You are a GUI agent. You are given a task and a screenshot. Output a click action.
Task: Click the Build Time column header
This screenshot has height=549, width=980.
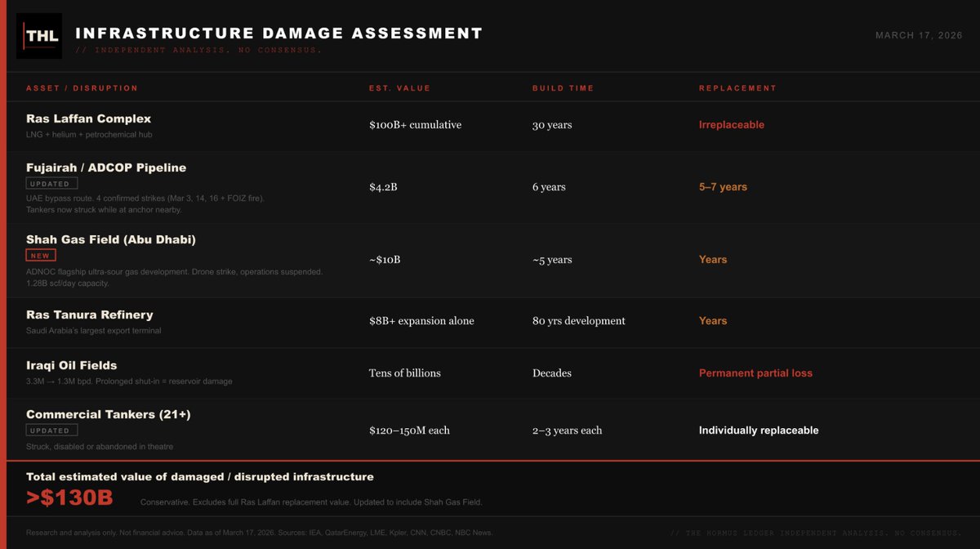pyautogui.click(x=563, y=88)
